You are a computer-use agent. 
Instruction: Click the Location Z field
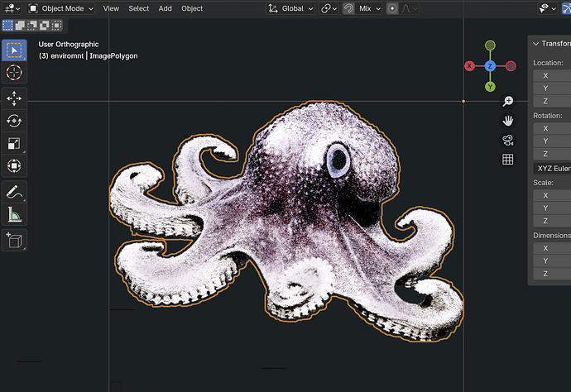(552, 101)
